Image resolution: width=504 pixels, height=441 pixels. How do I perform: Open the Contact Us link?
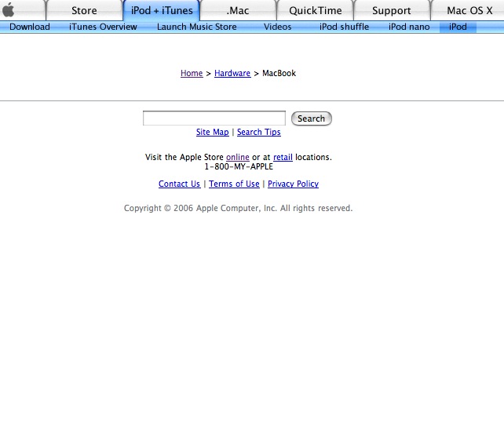tap(179, 184)
